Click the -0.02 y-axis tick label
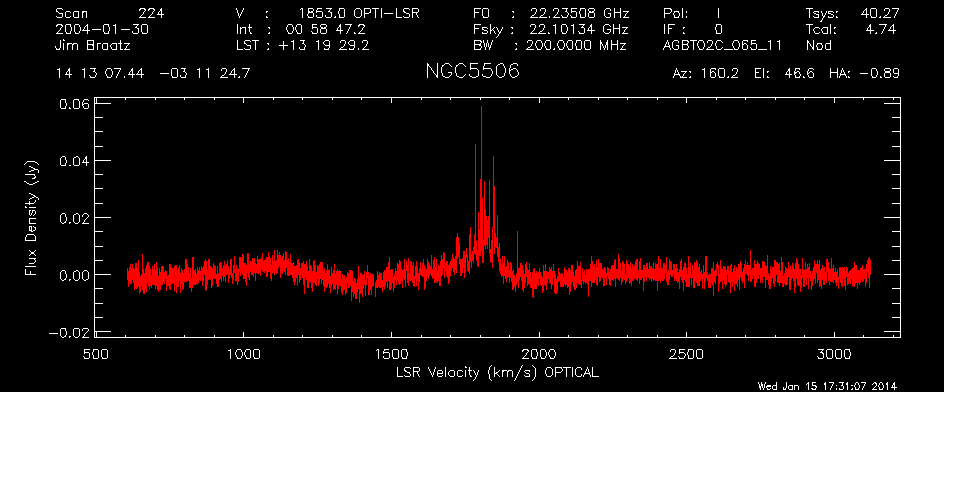 (x=69, y=332)
